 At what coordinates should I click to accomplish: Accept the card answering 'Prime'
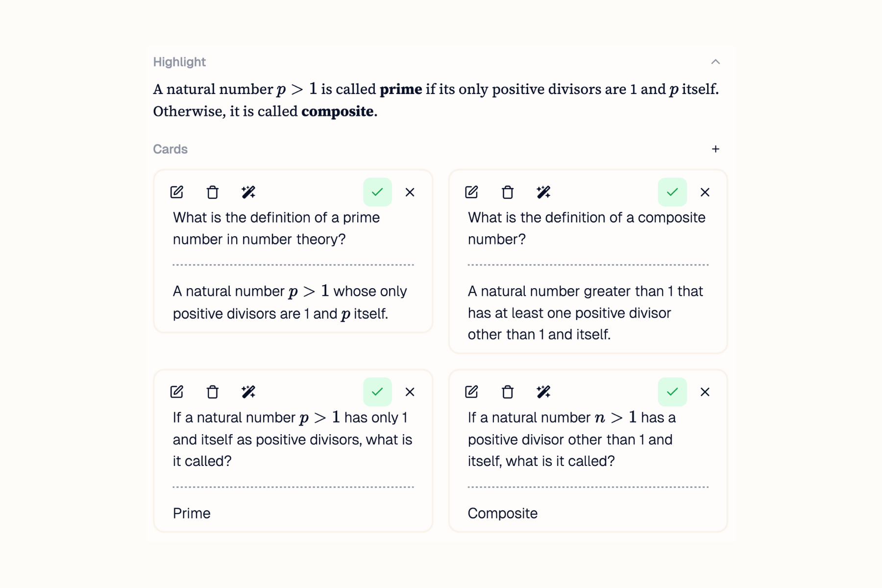pyautogui.click(x=377, y=392)
